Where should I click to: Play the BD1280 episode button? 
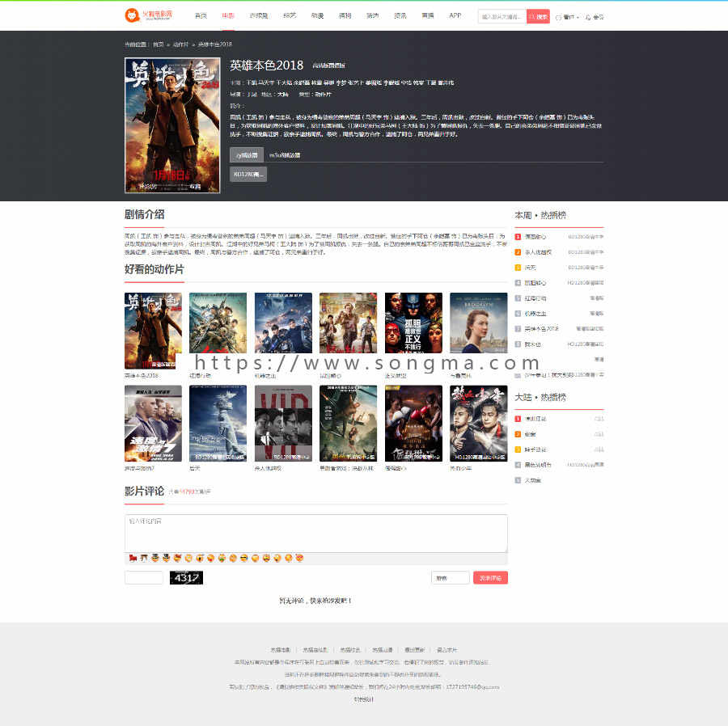tap(248, 175)
